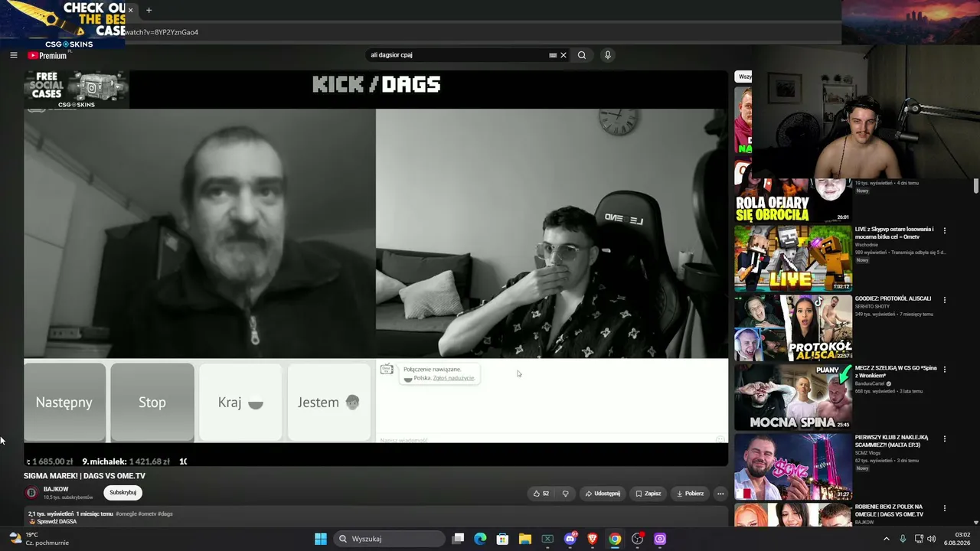
Task: Open options menu for MECZ Z SZELIGĄ video
Action: (x=944, y=369)
